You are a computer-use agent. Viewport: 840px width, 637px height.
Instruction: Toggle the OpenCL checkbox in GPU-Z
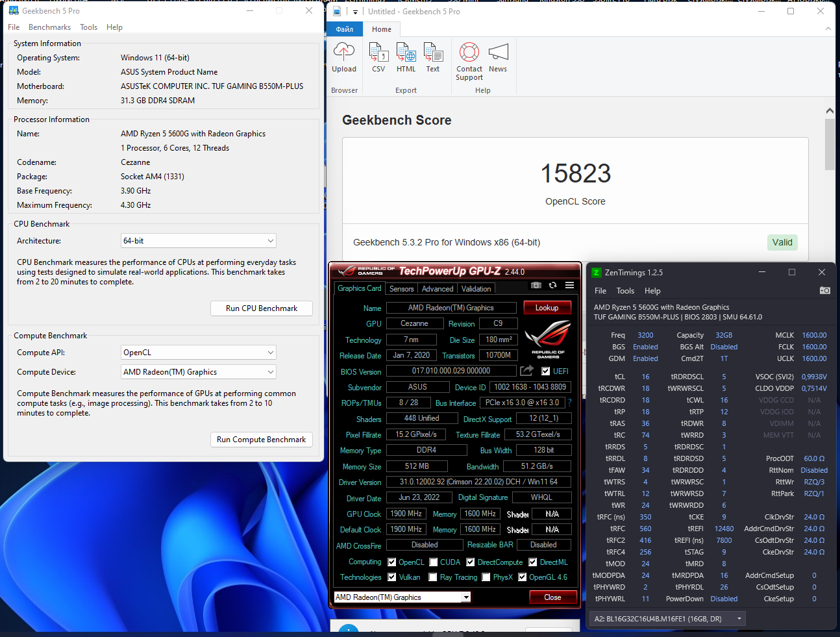(391, 562)
